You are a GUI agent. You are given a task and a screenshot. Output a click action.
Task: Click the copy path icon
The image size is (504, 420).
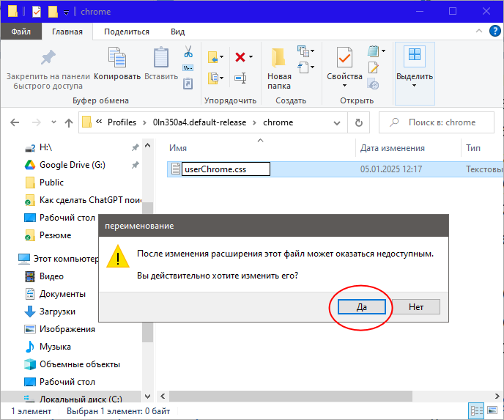[x=188, y=67]
